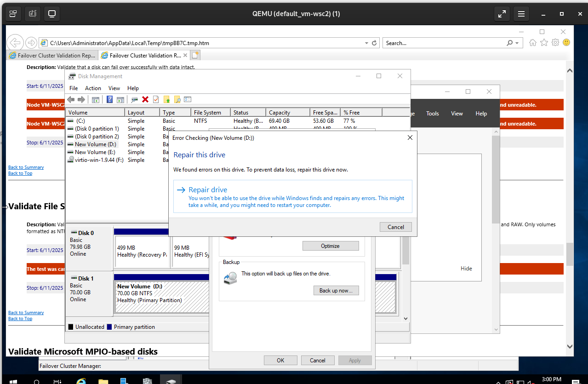This screenshot has height=384, width=588.
Task: Click the Disk Management back arrow icon
Action: click(71, 99)
